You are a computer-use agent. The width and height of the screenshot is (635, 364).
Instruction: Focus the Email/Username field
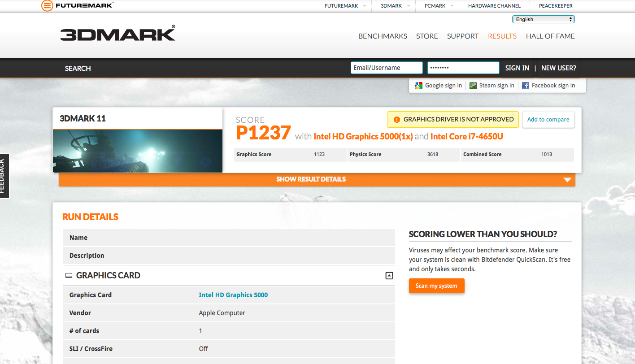[x=387, y=68]
